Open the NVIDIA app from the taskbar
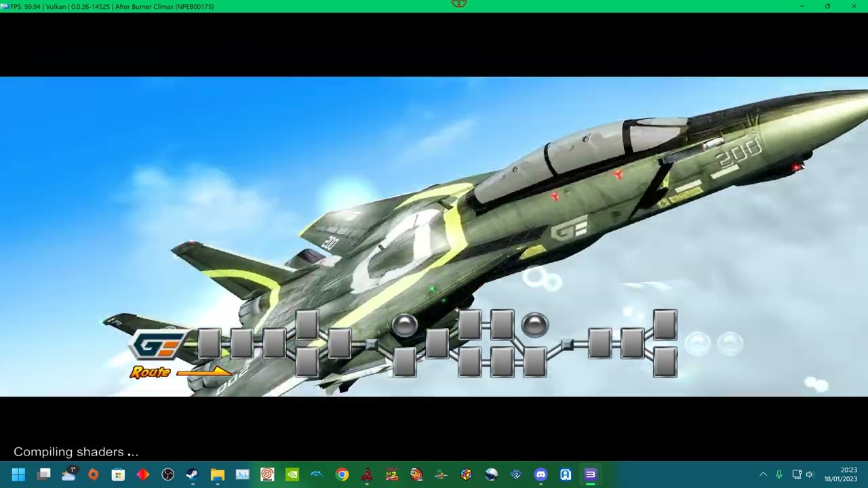868x488 pixels. click(x=292, y=474)
